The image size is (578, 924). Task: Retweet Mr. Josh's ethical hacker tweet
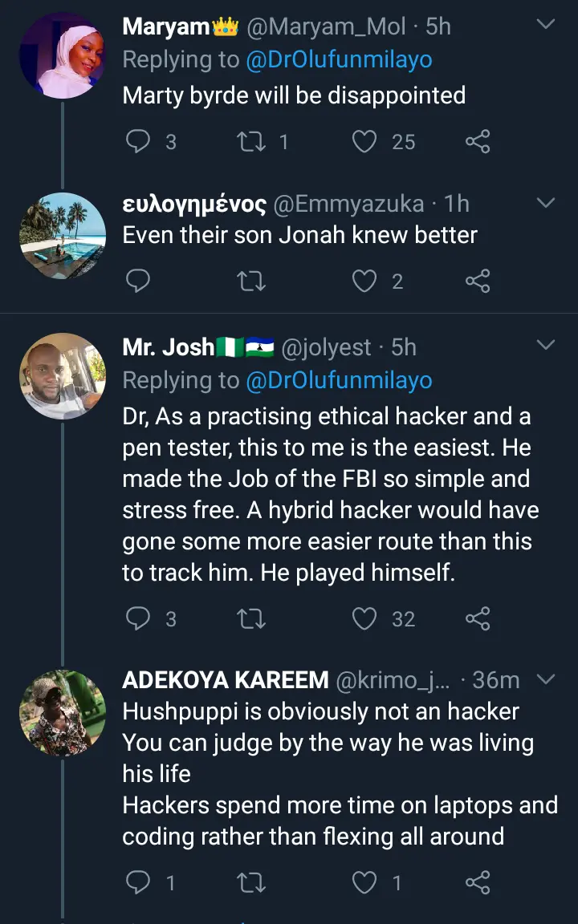pyautogui.click(x=253, y=618)
